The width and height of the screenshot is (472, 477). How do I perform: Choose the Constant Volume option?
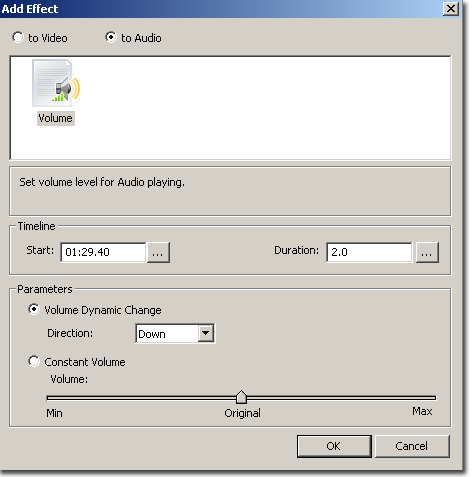point(34,361)
